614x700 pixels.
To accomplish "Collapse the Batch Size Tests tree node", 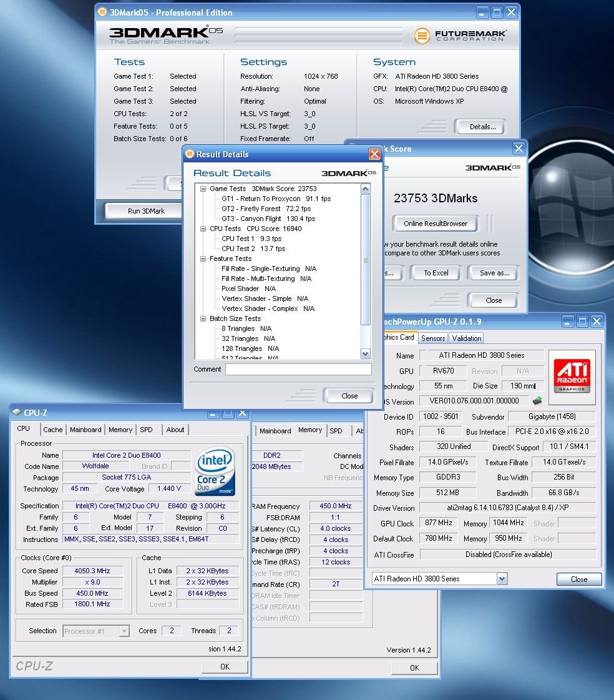I will pyautogui.click(x=203, y=318).
